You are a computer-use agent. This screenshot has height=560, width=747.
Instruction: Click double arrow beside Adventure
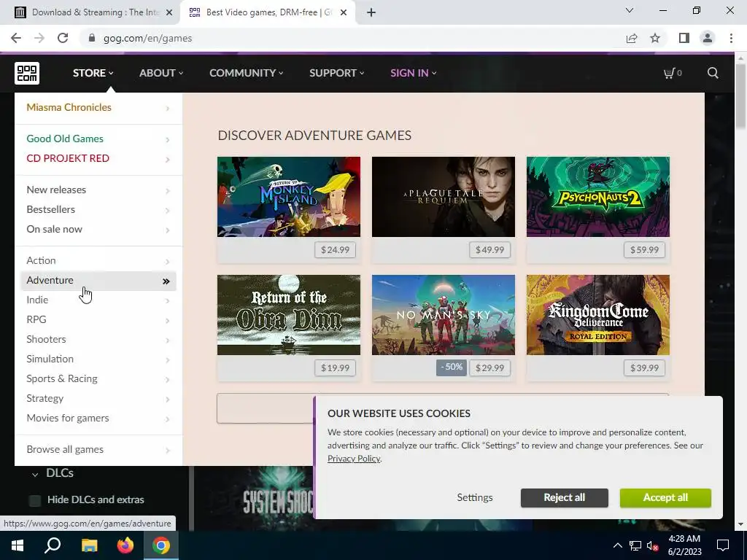pos(166,281)
